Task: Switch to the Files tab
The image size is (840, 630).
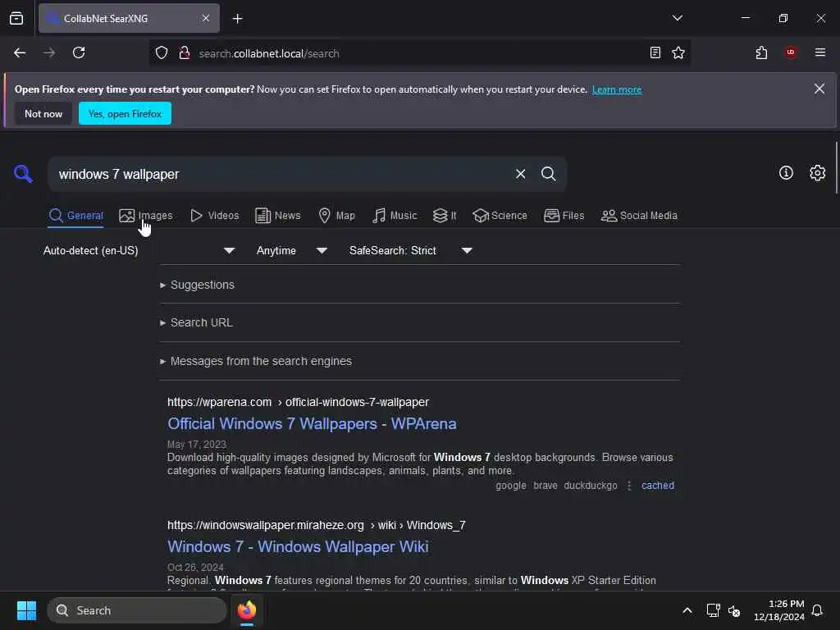Action: point(564,216)
